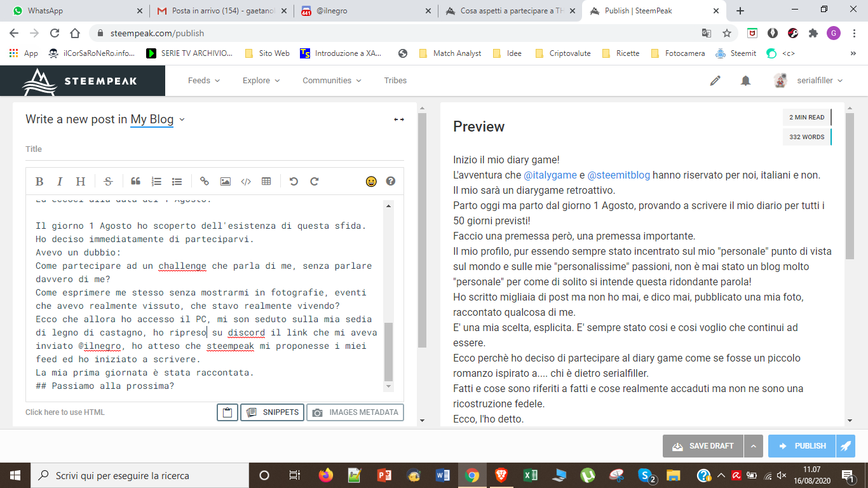Insert a link with the chain icon
Screen dimensions: 868x488
pyautogui.click(x=204, y=182)
